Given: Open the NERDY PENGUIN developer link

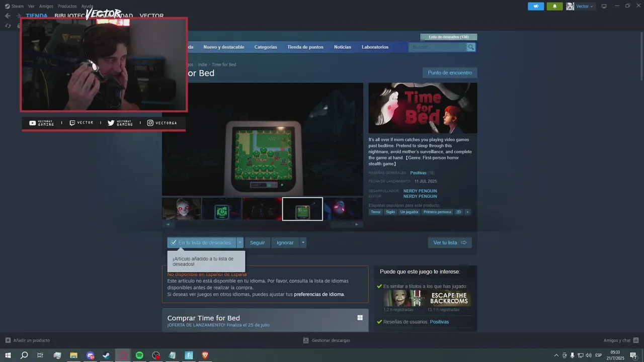Looking at the screenshot, I should click(x=420, y=191).
